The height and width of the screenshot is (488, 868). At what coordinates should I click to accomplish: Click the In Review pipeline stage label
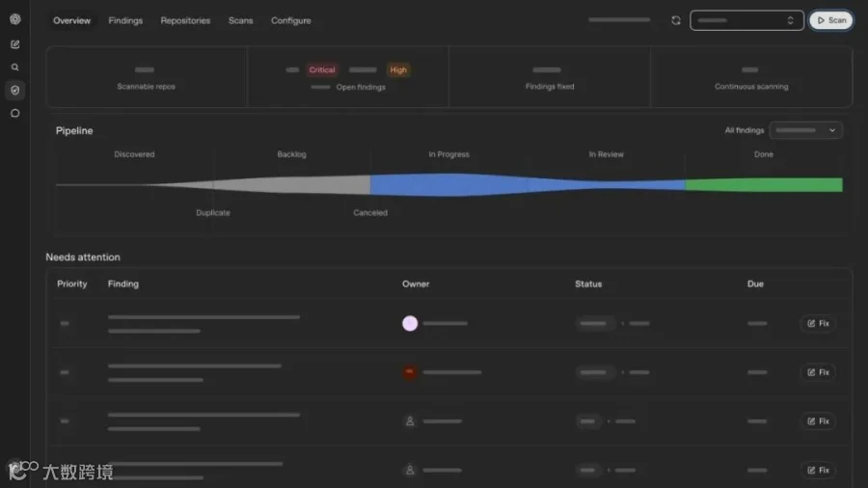(607, 154)
